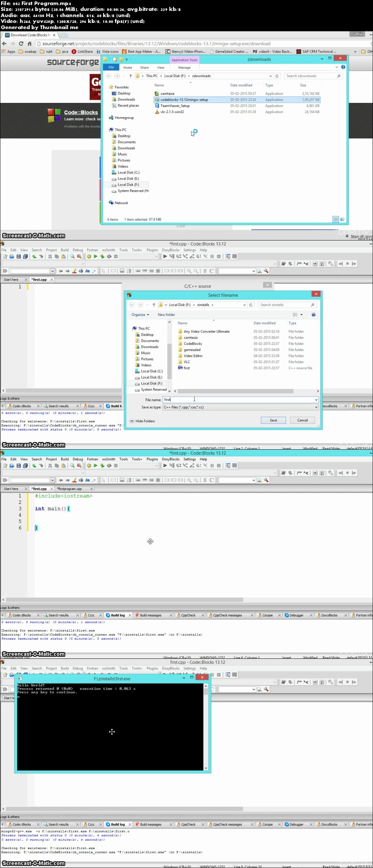Open the Share ribbon tab in the zdownloads window
The width and height of the screenshot is (373, 868).
pyautogui.click(x=144, y=68)
